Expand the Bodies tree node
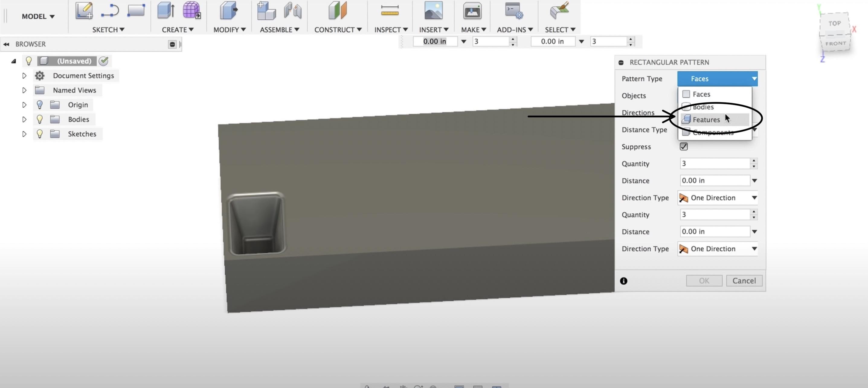The image size is (868, 388). click(24, 119)
